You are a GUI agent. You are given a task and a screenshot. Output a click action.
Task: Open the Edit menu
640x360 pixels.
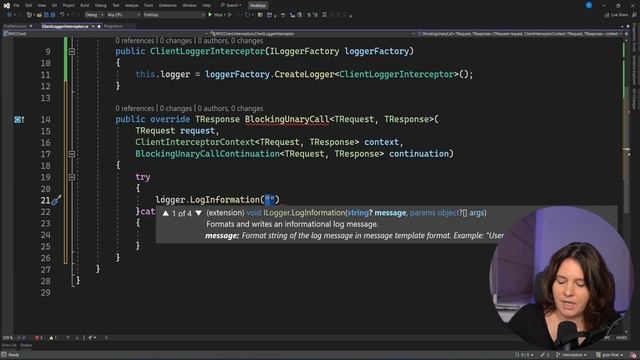[29, 6]
